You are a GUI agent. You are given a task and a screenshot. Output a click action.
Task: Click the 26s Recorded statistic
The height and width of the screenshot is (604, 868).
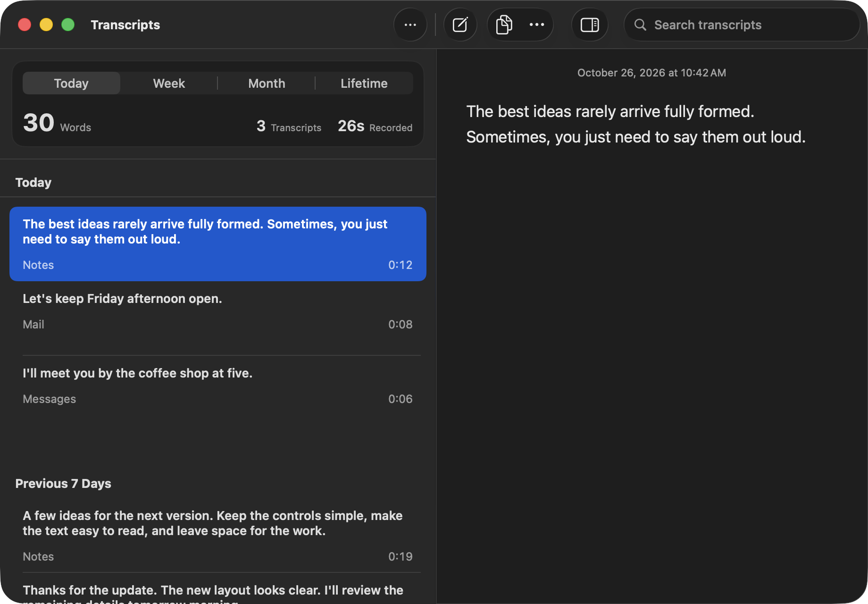point(375,126)
